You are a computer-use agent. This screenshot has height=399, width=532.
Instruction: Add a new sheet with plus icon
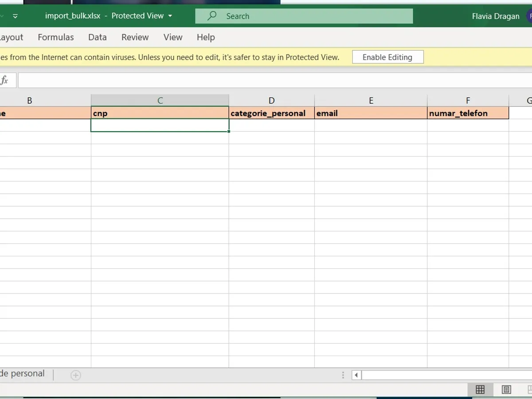(76, 376)
